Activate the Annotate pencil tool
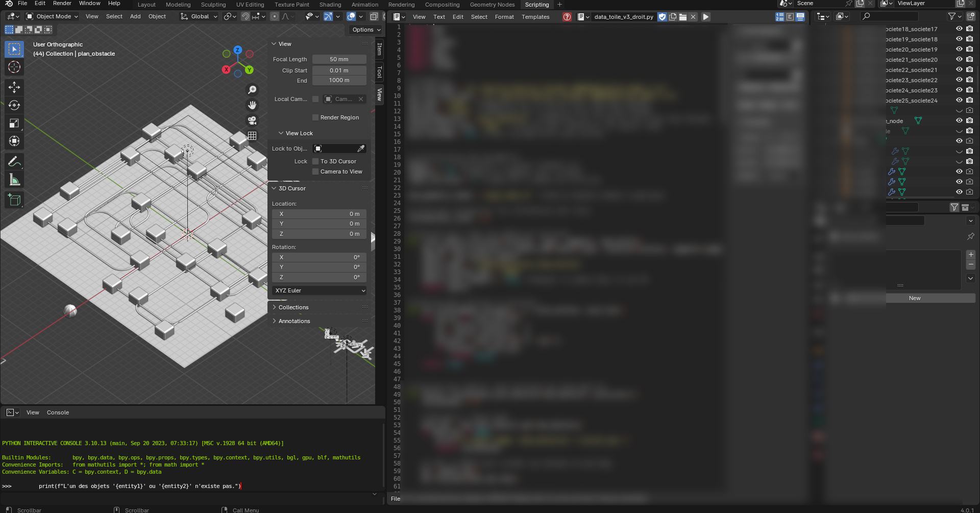980x513 pixels. (14, 162)
